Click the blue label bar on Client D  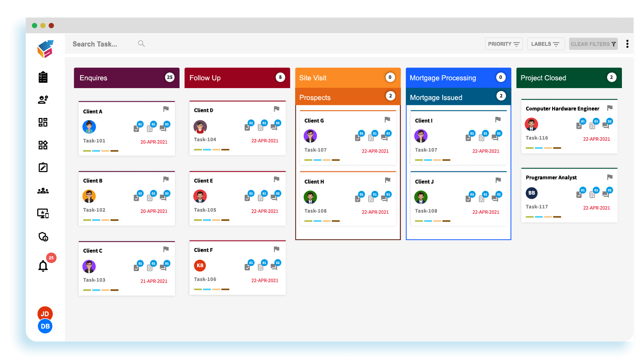tap(207, 150)
